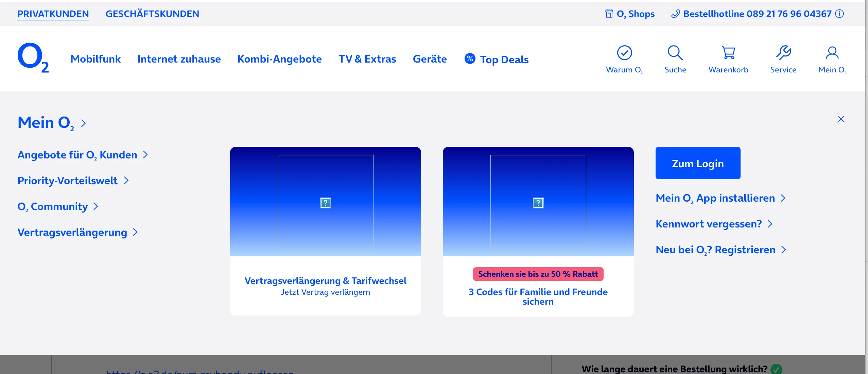Open the O2 Shops store link
This screenshot has width=868, height=374.
(630, 14)
